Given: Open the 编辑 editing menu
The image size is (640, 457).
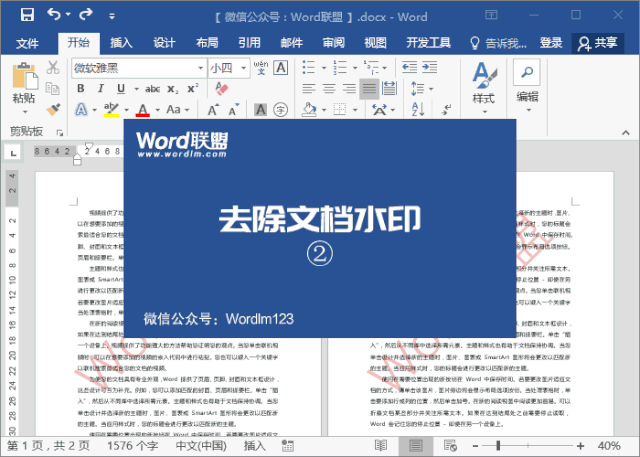Looking at the screenshot, I should (x=527, y=86).
